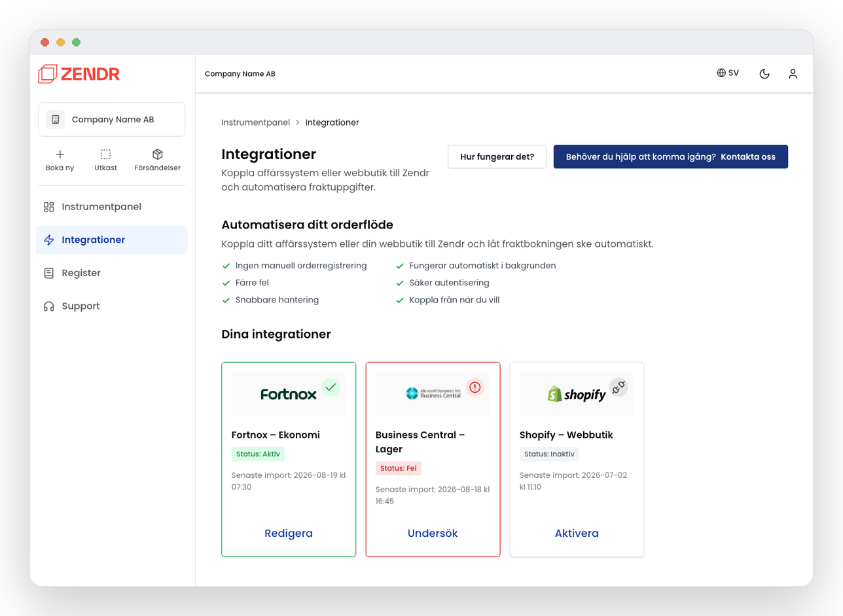Toggle dark mode moon icon
Screen dimensions: 843x616
(x=764, y=74)
